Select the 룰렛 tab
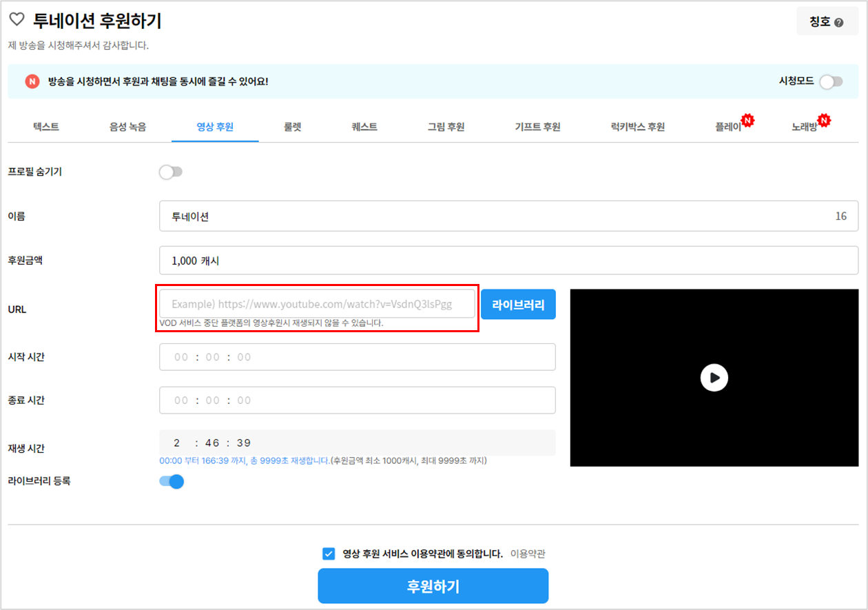Image resolution: width=868 pixels, height=610 pixels. point(292,127)
